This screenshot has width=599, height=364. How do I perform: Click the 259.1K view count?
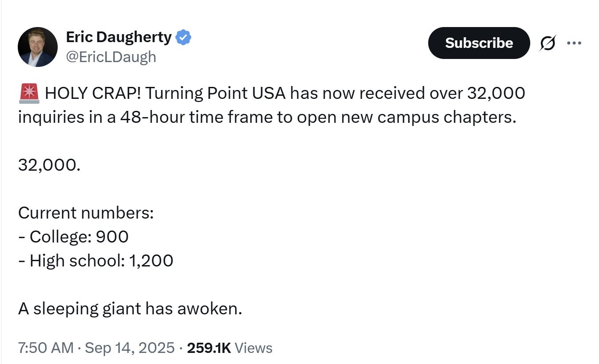[209, 348]
